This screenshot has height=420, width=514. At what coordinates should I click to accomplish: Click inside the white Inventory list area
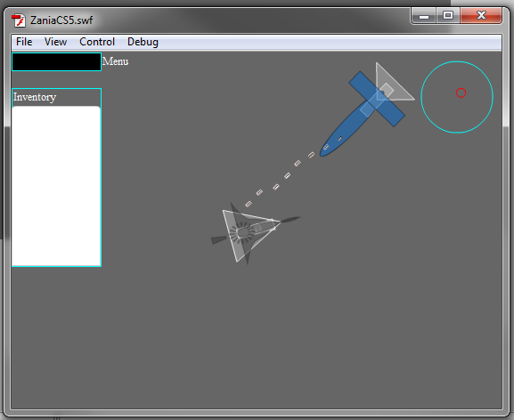(x=56, y=186)
